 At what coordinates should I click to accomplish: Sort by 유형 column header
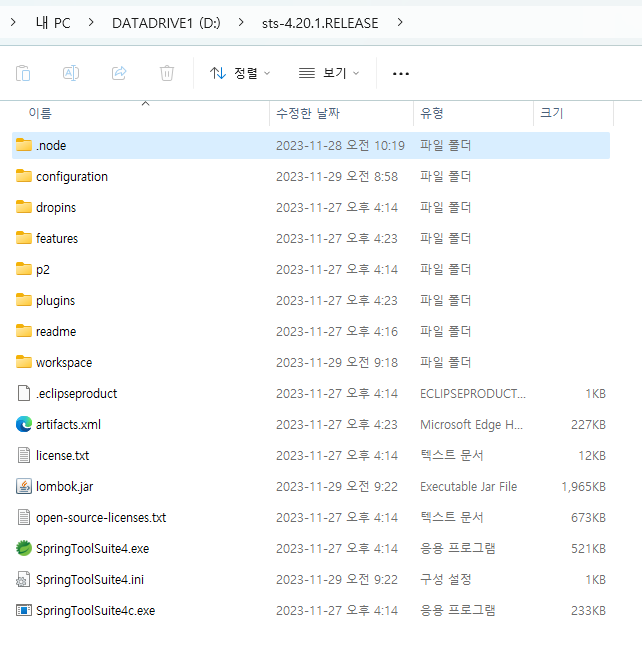(431, 113)
